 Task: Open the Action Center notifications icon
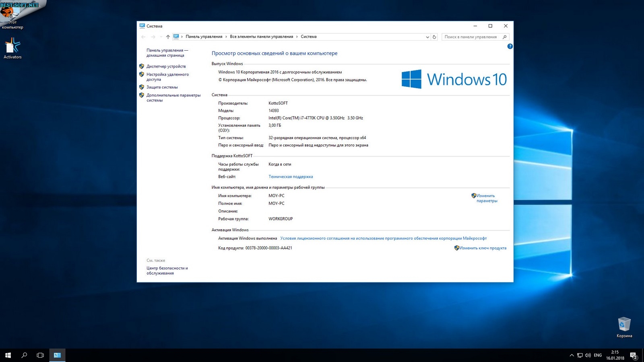point(634,355)
